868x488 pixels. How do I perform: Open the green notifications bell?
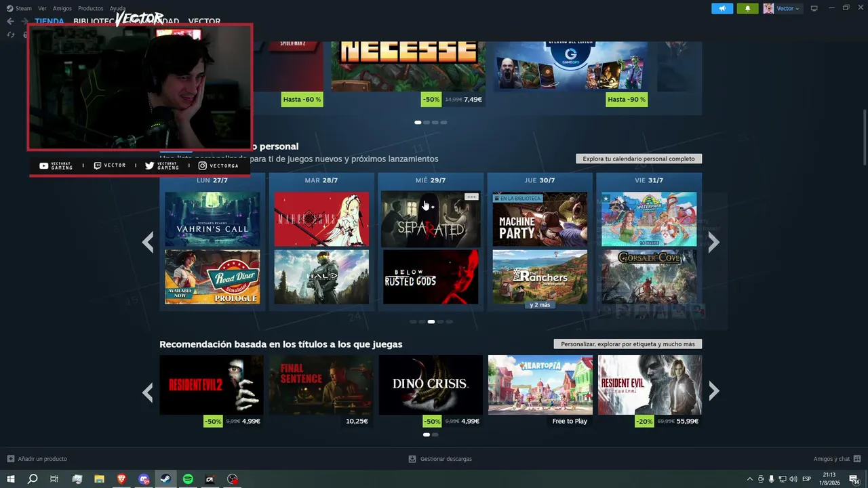[x=747, y=8]
